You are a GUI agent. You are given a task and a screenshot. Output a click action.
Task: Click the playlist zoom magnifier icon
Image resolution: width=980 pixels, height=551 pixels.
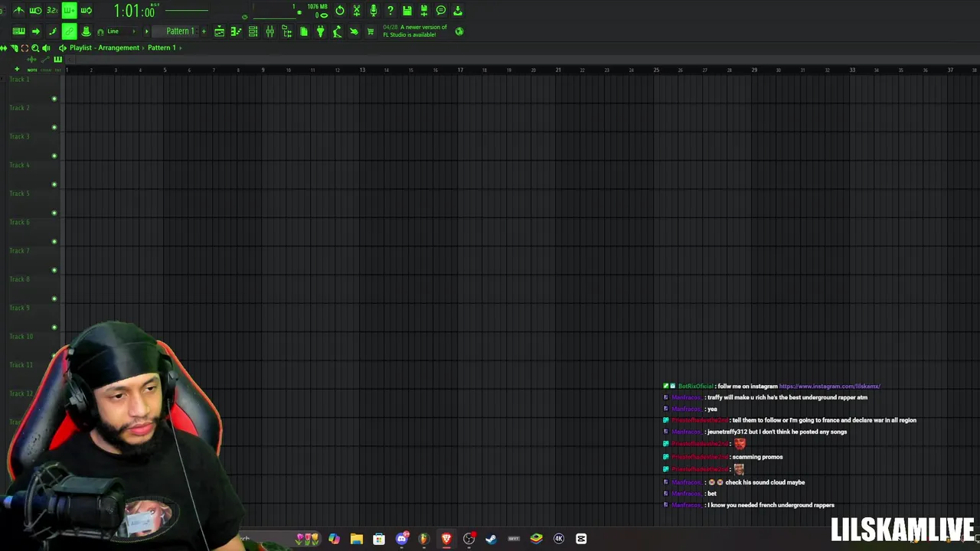[35, 48]
